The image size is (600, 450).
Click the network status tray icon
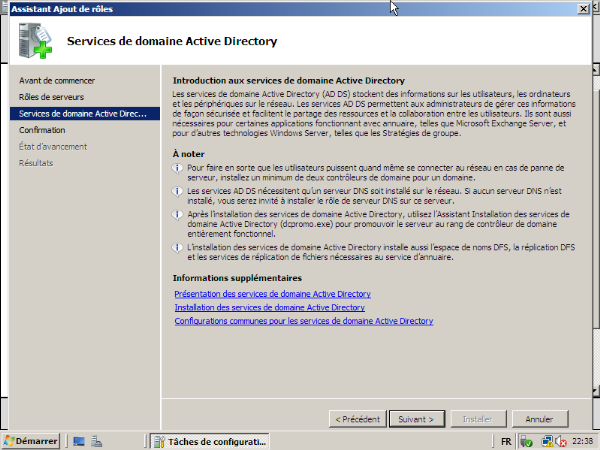[548, 441]
